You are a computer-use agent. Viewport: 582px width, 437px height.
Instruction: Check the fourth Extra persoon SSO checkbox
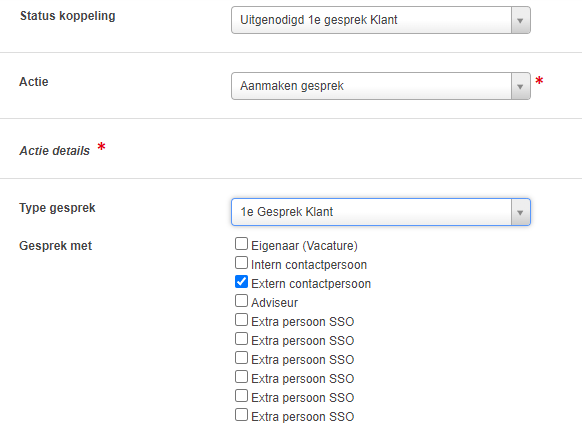click(x=241, y=377)
